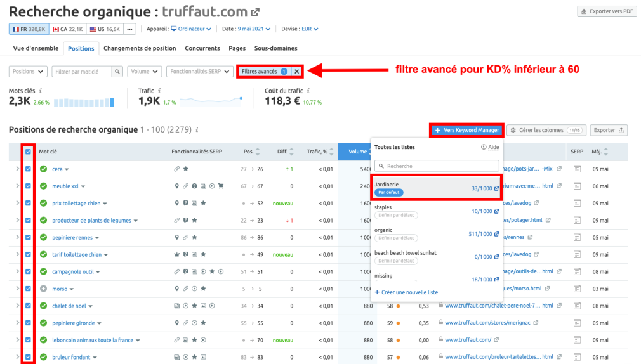Select the US 16,6K database
641x364 pixels.
point(105,29)
